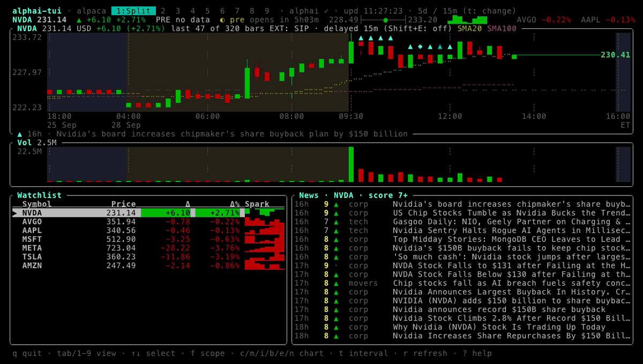This screenshot has height=364, width=643.
Task: Click the up arrow icon before chart headline '16h'
Action: pos(20,134)
